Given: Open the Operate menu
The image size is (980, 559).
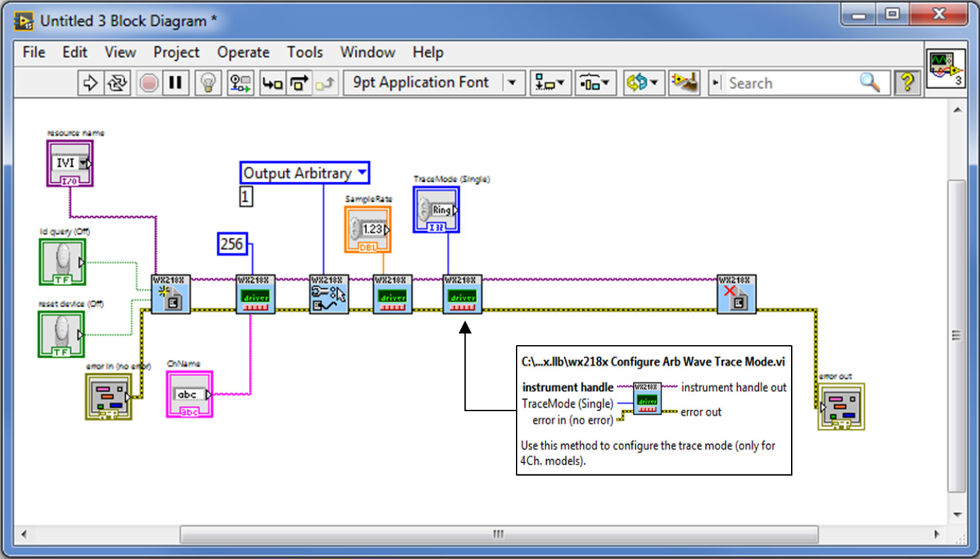Looking at the screenshot, I should tap(243, 52).
